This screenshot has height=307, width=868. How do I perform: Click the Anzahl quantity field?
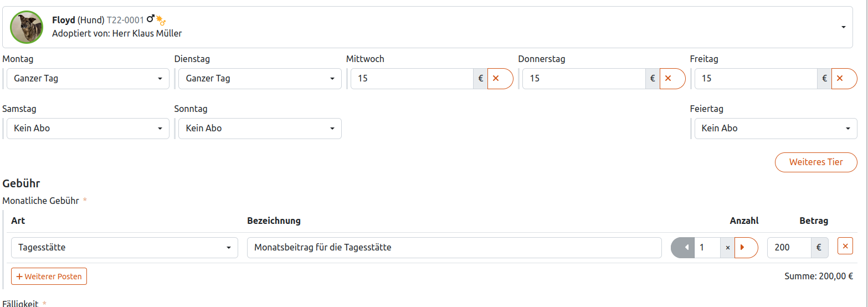pyautogui.click(x=707, y=248)
